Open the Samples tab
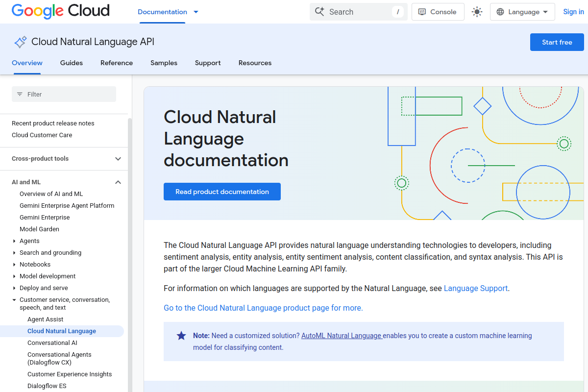Image resolution: width=588 pixels, height=392 pixels. pyautogui.click(x=164, y=63)
